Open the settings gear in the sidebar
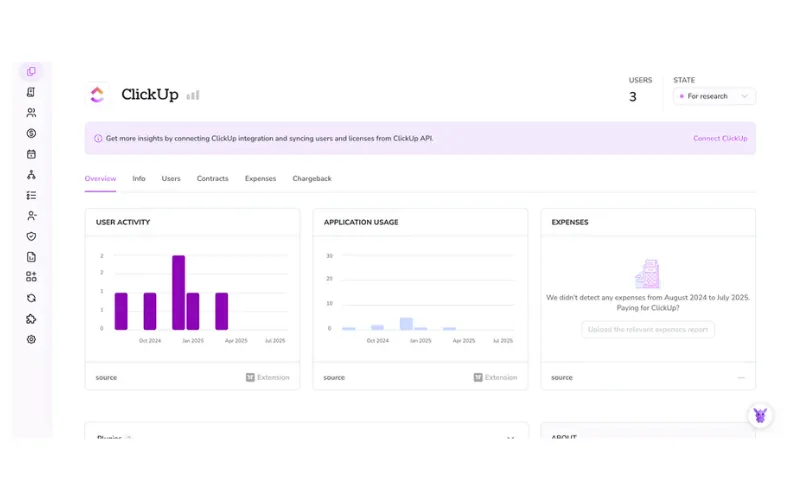This screenshot has height=500, width=800. 31,339
